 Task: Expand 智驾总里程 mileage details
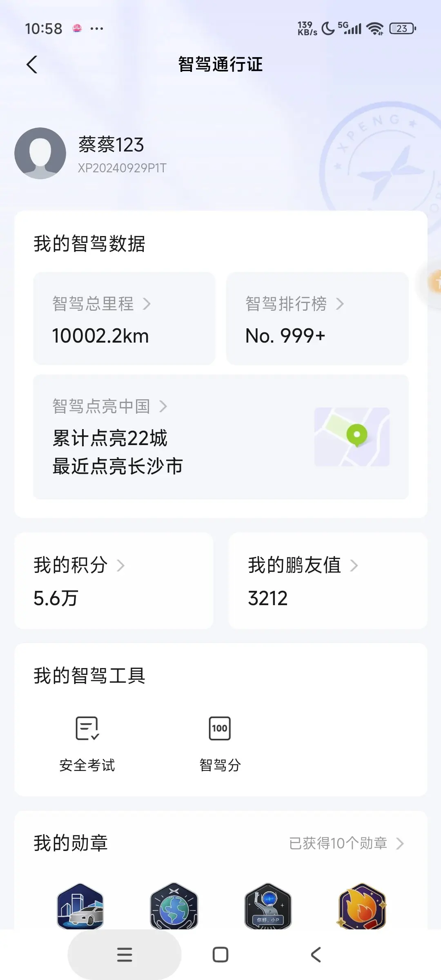tap(124, 318)
